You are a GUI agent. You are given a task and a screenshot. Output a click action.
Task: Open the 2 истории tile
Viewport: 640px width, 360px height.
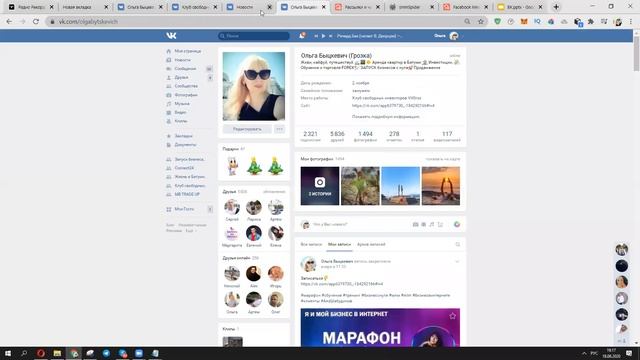pos(320,186)
